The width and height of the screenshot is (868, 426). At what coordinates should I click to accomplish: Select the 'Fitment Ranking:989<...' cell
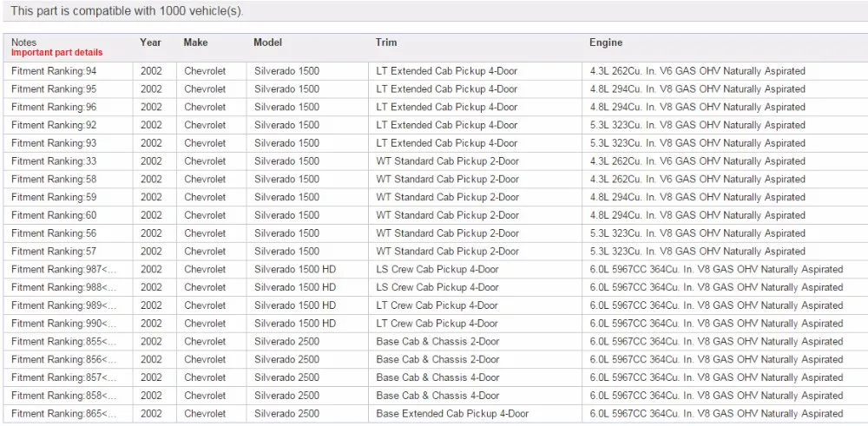tap(68, 305)
